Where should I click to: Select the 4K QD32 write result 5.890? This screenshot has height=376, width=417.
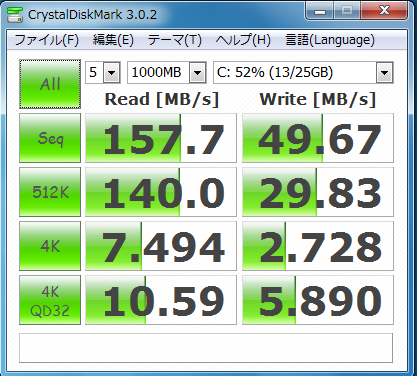coord(318,300)
